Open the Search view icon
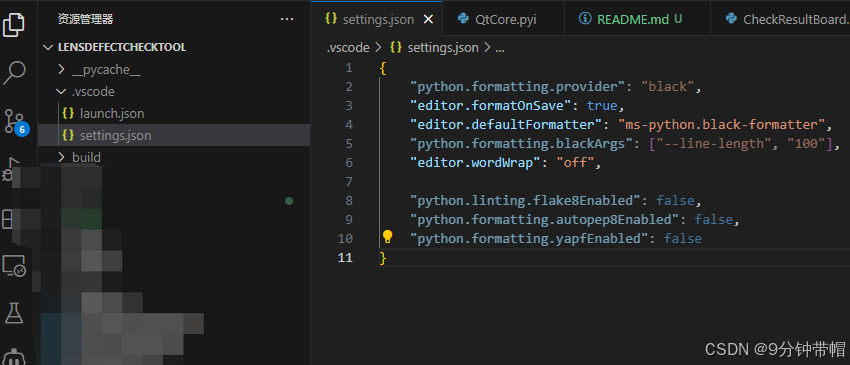This screenshot has width=850, height=365. [14, 73]
